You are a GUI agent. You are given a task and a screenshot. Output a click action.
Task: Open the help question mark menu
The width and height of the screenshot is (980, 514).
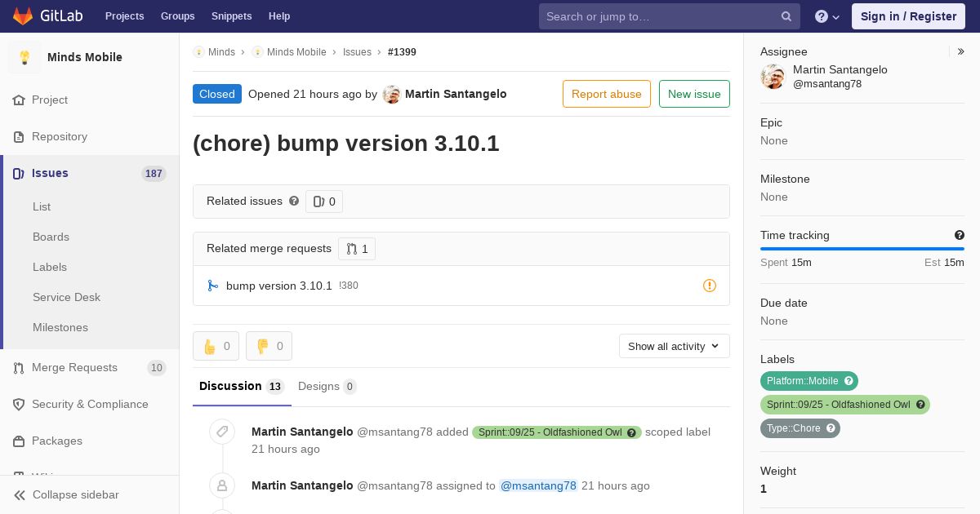(827, 16)
